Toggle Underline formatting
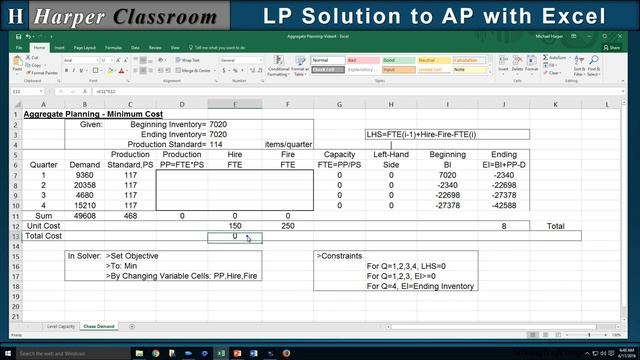The height and width of the screenshot is (360, 640). [81, 71]
